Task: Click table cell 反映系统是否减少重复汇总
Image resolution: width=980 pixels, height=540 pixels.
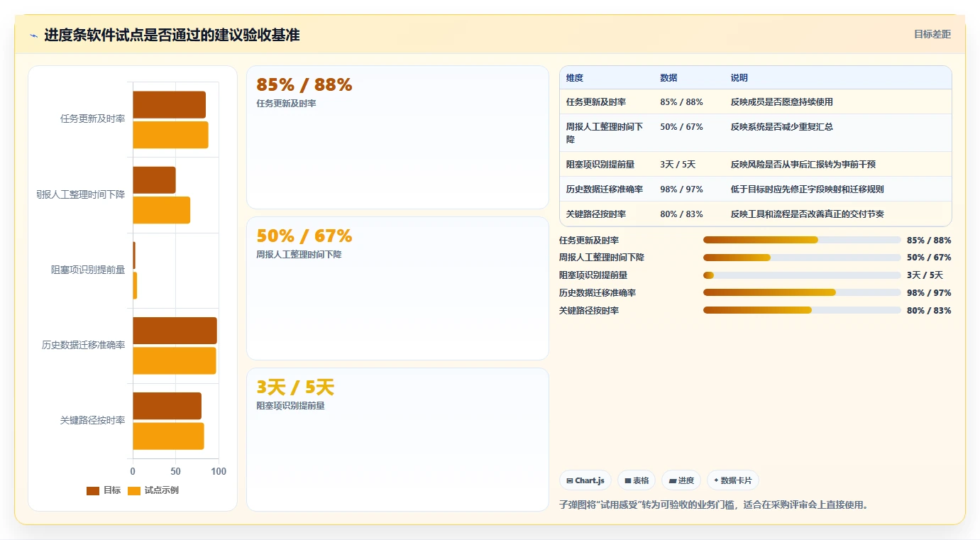Action: coord(782,127)
